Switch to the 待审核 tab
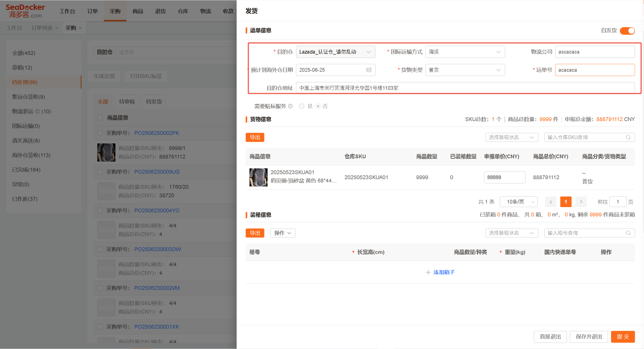Screen dimensions: 644x349 coord(127,102)
